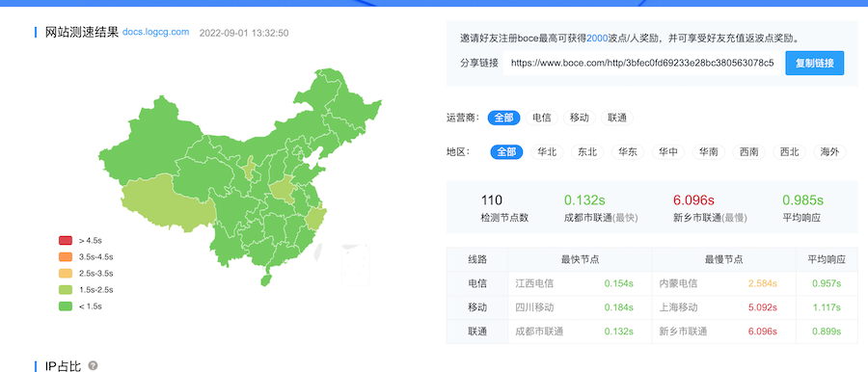Click the orange 3.5s-4.5s legend swatch
Viewport: 868px width, 372px height.
pos(66,257)
